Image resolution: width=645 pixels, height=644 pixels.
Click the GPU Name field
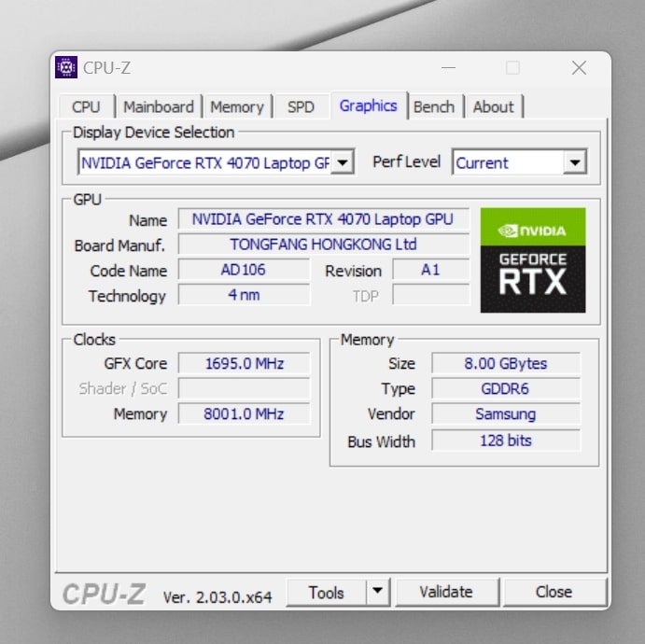click(323, 219)
